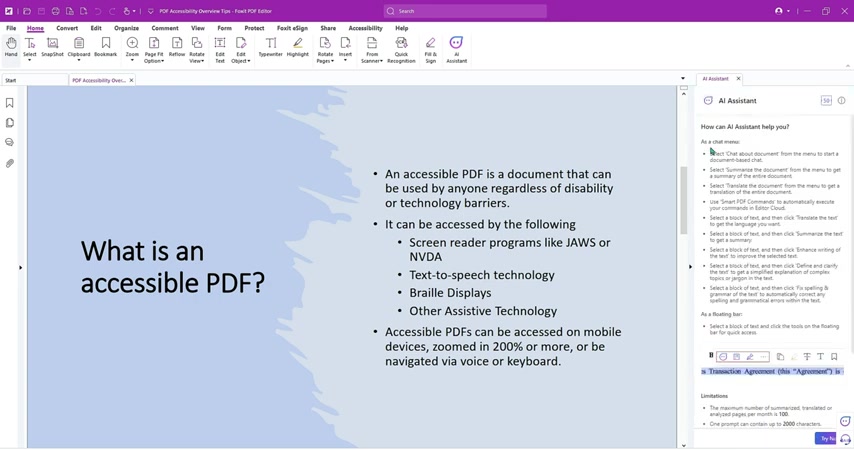This screenshot has height=450, width=854.
Task: Choose the Edit Text tool
Action: click(x=220, y=50)
